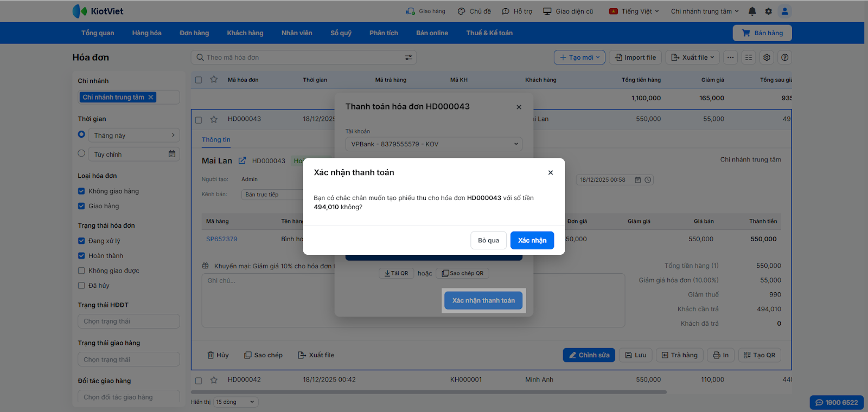868x412 pixels.
Task: Remove the Chi nhánh trung tâm chip
Action: (151, 98)
